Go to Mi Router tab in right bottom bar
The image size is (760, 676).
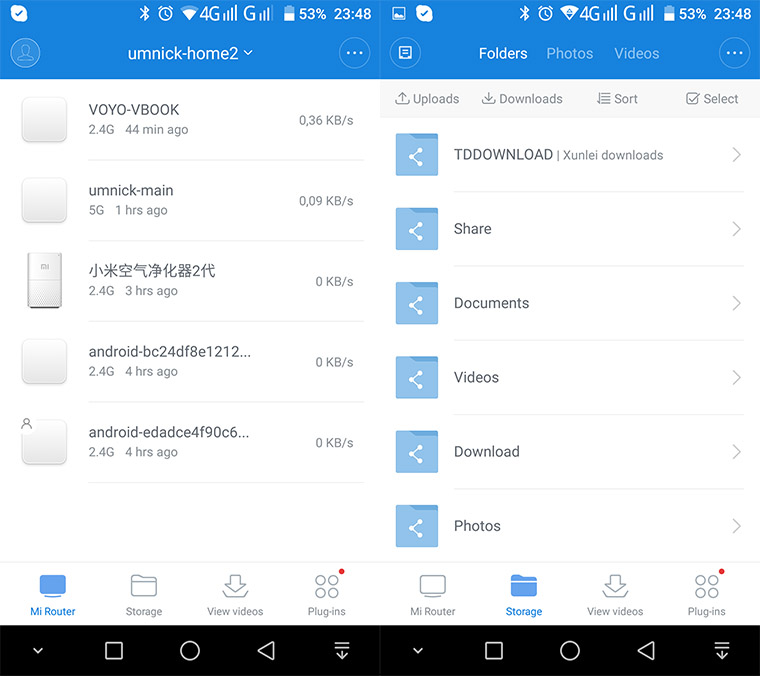pos(432,595)
